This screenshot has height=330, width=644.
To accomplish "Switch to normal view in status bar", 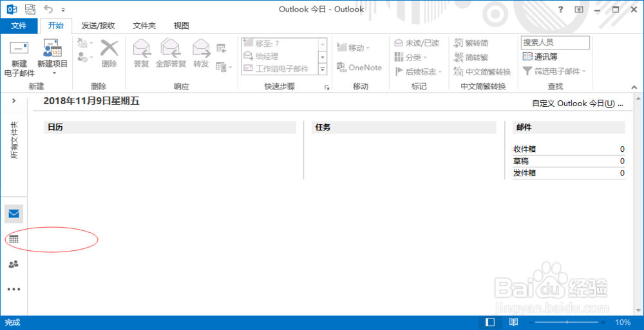I will (490, 322).
